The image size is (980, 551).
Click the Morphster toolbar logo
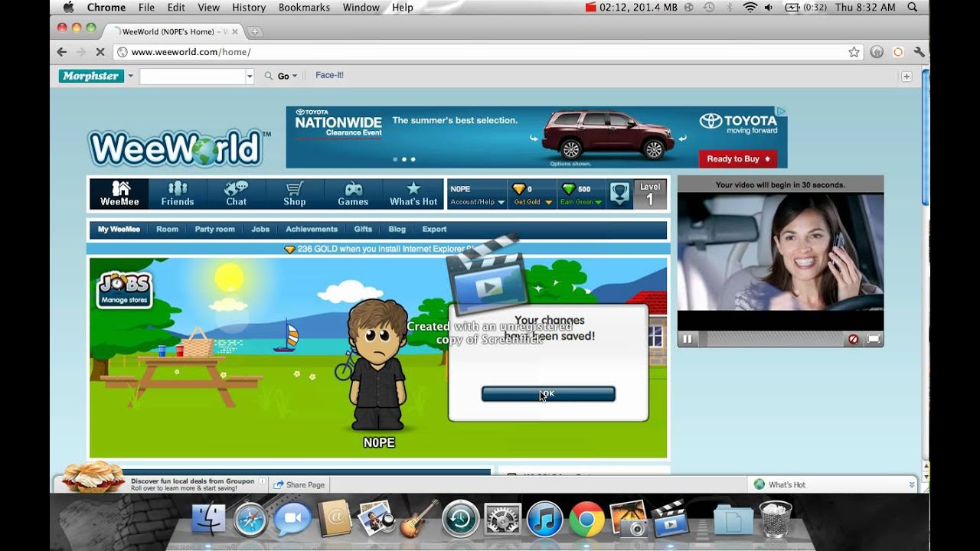pyautogui.click(x=91, y=76)
